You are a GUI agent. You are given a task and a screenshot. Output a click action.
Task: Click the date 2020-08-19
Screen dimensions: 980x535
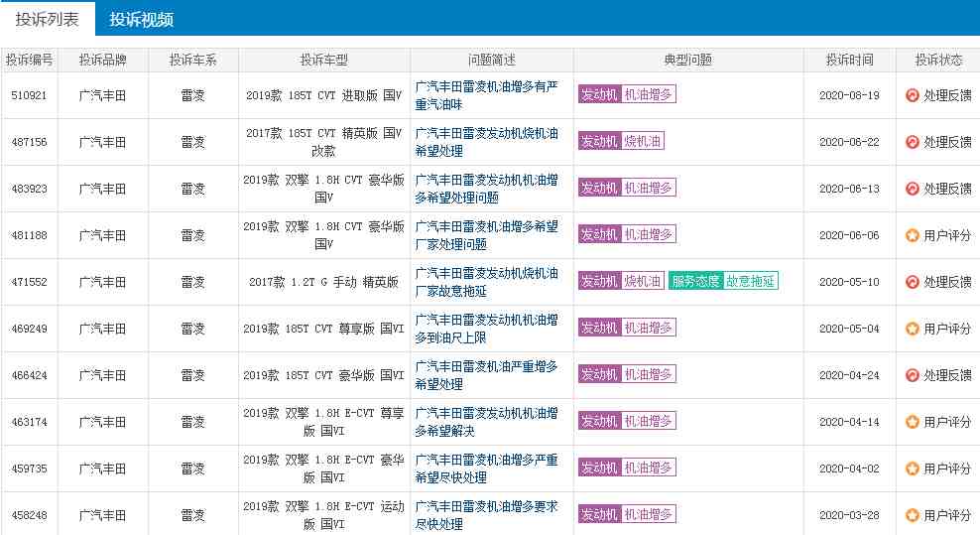pyautogui.click(x=849, y=95)
